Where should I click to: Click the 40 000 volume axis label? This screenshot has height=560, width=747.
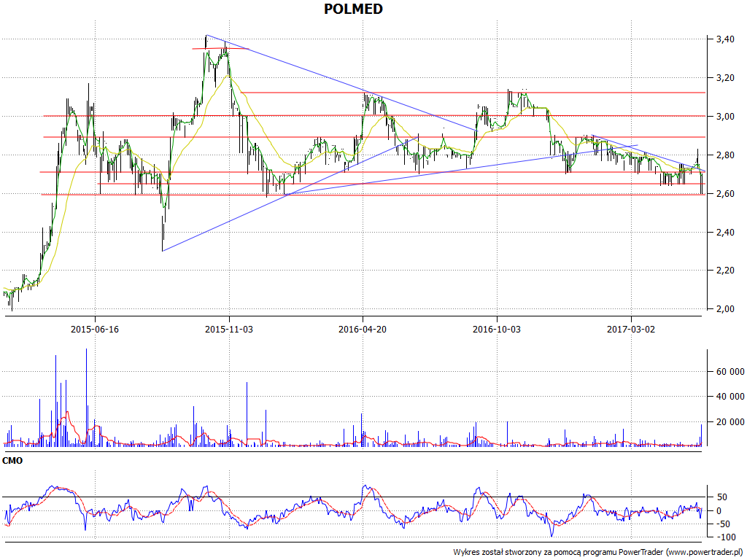point(729,396)
